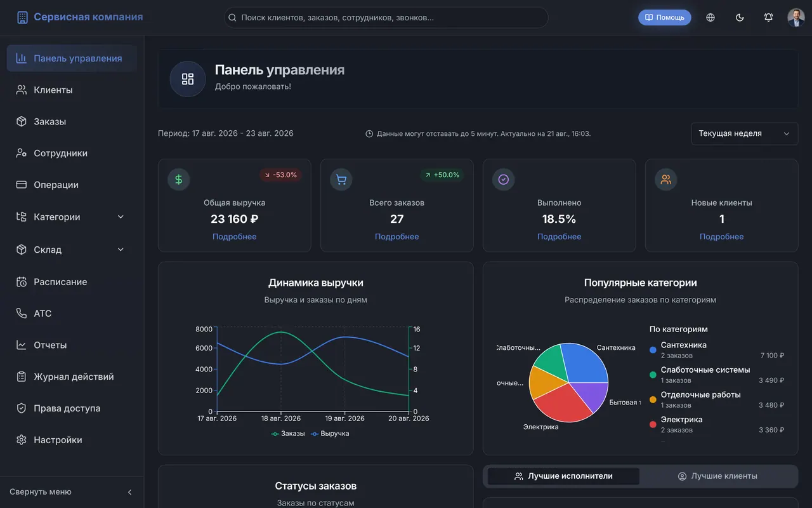Expand the Склад sidebar submenu
Image resolution: width=812 pixels, height=508 pixels.
click(x=121, y=250)
